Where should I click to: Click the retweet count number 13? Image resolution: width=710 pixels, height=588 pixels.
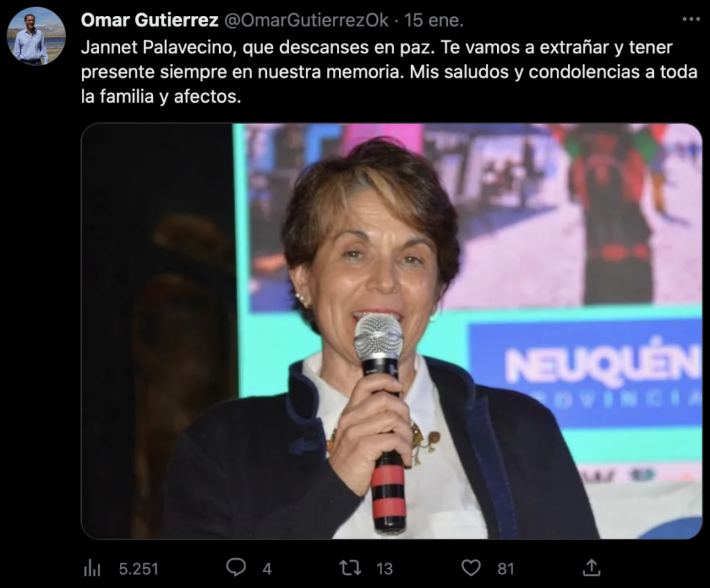384,569
